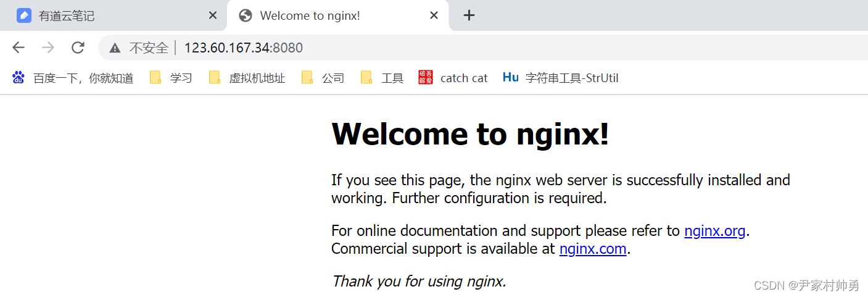Open the 百度一下，你就知道 bookmark
This screenshot has height=297, width=868.
[x=73, y=78]
